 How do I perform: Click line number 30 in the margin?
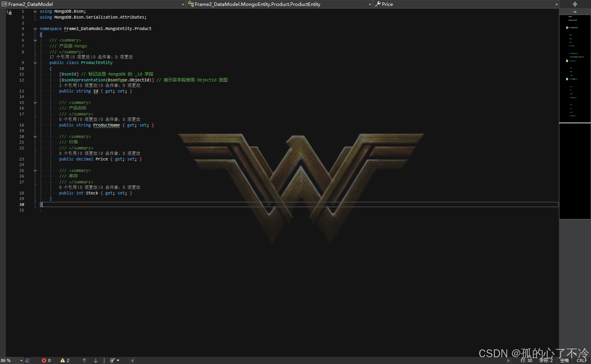click(x=22, y=205)
